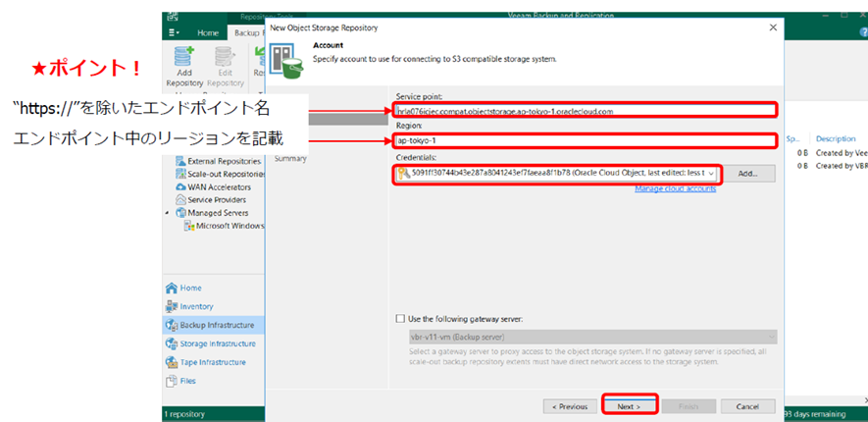Image resolution: width=868 pixels, height=422 pixels.
Task: Click the Previous button
Action: point(570,406)
